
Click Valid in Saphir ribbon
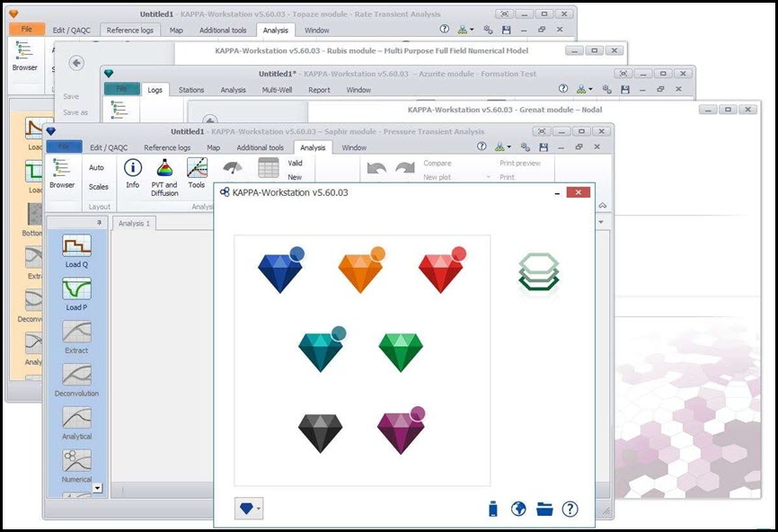[x=296, y=164]
